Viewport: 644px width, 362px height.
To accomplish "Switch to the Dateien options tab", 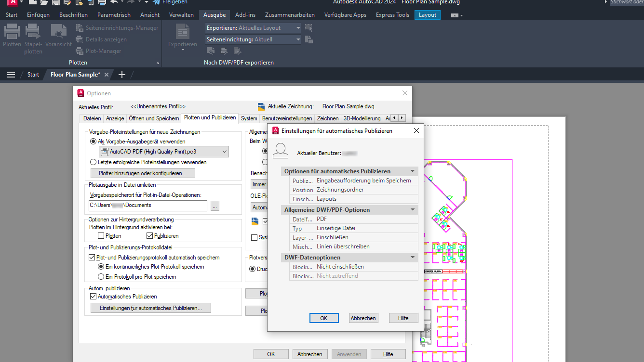I will click(92, 118).
